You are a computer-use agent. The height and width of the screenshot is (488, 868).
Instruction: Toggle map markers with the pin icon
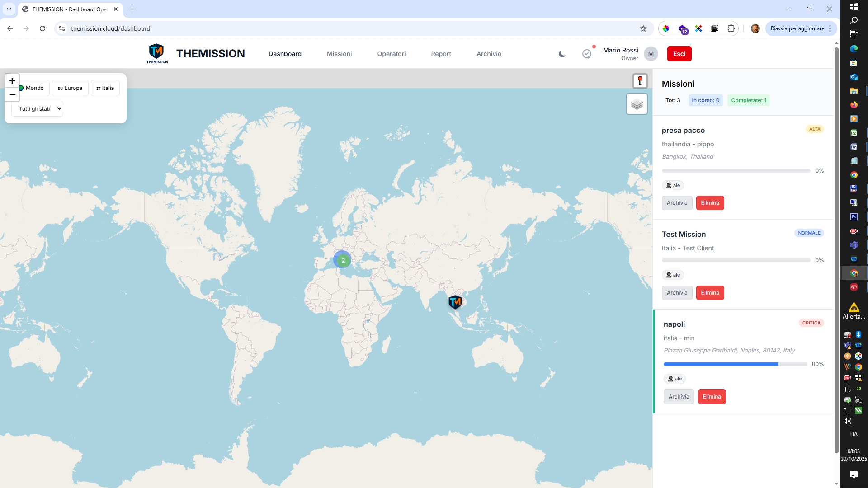[640, 81]
